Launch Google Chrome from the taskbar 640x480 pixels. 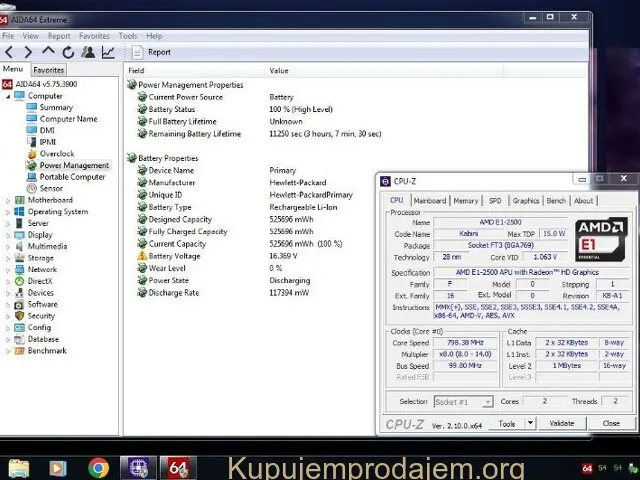tap(98, 467)
